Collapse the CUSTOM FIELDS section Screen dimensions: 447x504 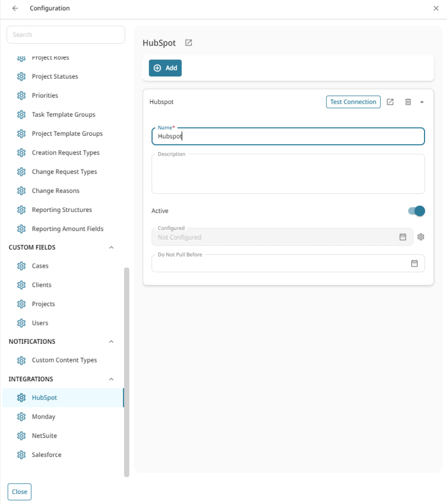tap(111, 247)
